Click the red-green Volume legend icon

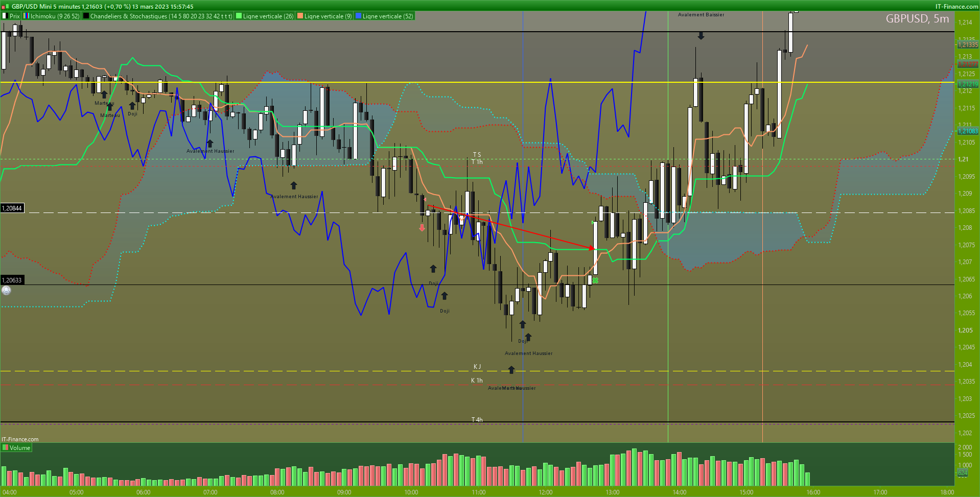(x=5, y=448)
